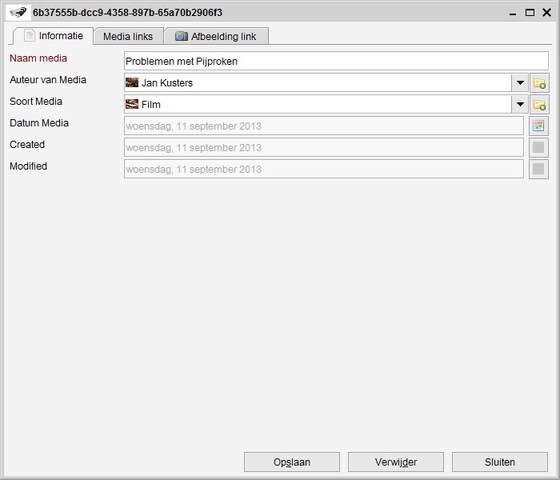Expand the Auteur van Media dropdown arrow
This screenshot has width=560, height=480.
[520, 83]
